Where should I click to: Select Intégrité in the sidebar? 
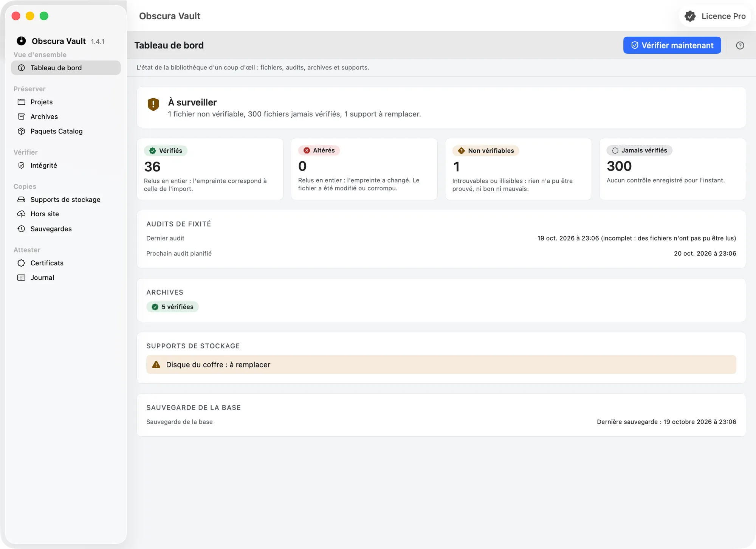click(x=66, y=165)
